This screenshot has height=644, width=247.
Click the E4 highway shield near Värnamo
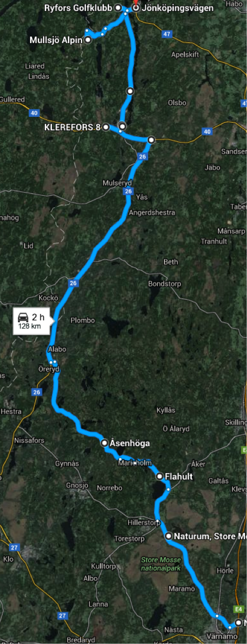point(239,609)
